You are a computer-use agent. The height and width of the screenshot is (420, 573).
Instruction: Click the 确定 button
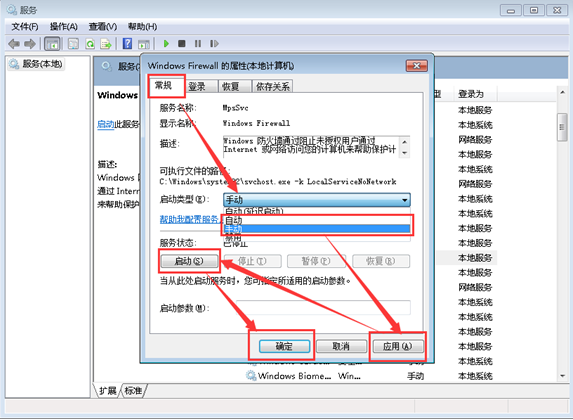click(284, 346)
